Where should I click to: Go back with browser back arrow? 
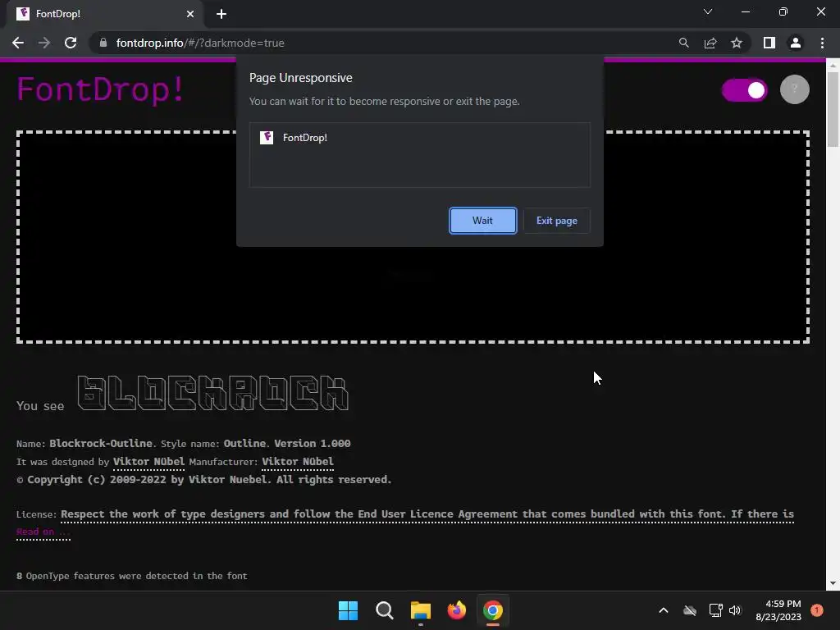[18, 43]
